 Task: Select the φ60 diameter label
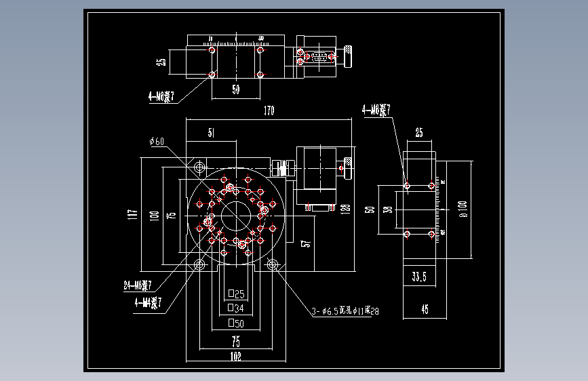(157, 142)
